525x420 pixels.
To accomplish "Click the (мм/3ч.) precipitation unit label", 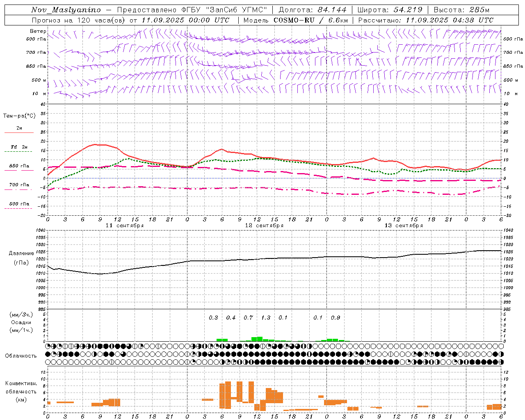I will point(21,315).
